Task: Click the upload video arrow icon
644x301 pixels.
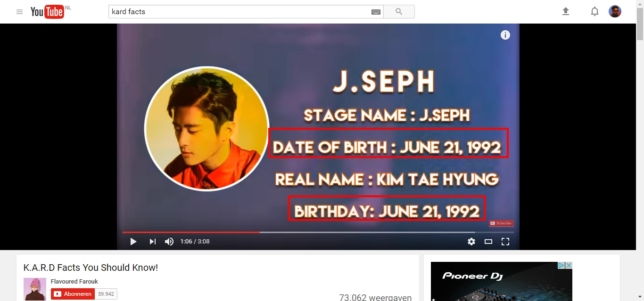Action: 566,11
